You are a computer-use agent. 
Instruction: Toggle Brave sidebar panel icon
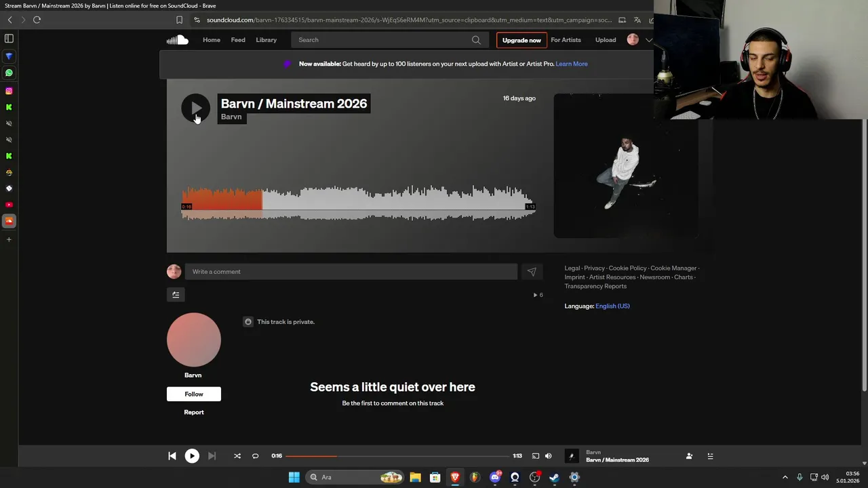(9, 39)
